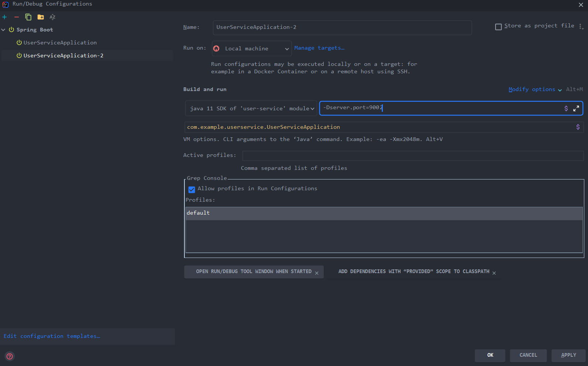
Task: Click the Apply button
Action: tap(568, 355)
